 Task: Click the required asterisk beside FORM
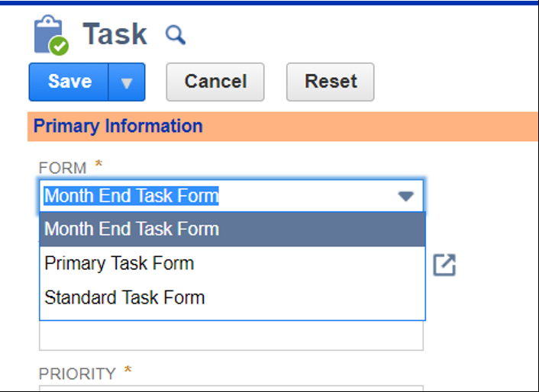tap(98, 165)
